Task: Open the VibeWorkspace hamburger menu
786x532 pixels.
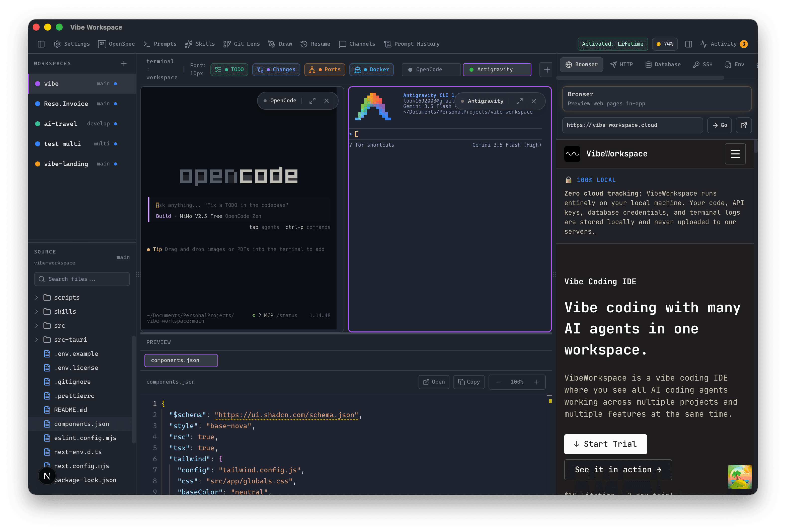Action: coord(735,154)
